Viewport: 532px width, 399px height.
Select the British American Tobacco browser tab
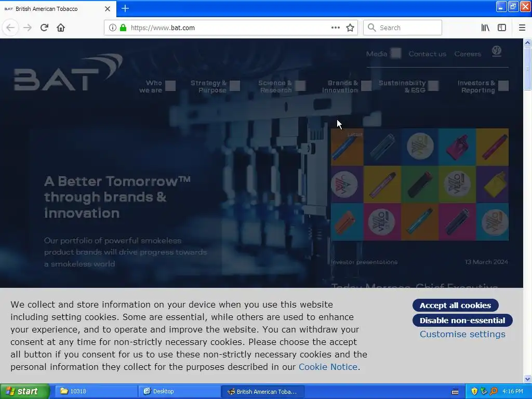click(x=58, y=9)
